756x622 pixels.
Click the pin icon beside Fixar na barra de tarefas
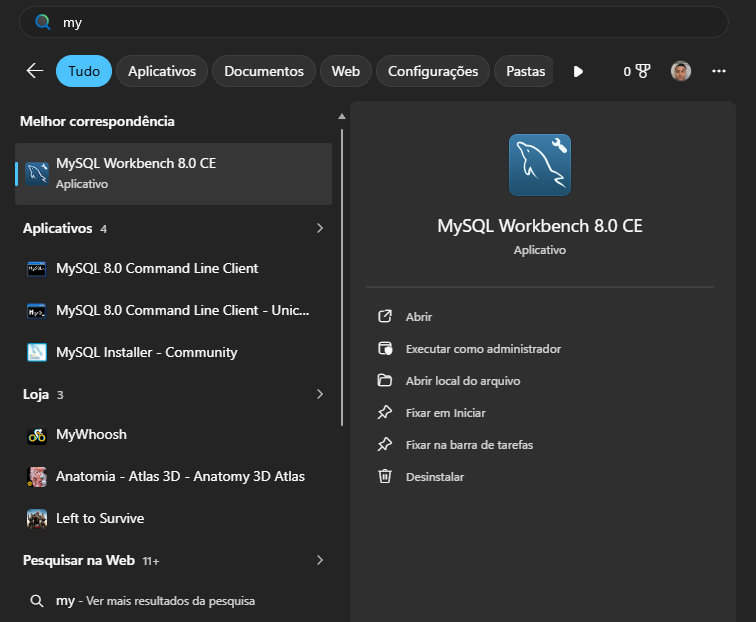[x=385, y=444]
